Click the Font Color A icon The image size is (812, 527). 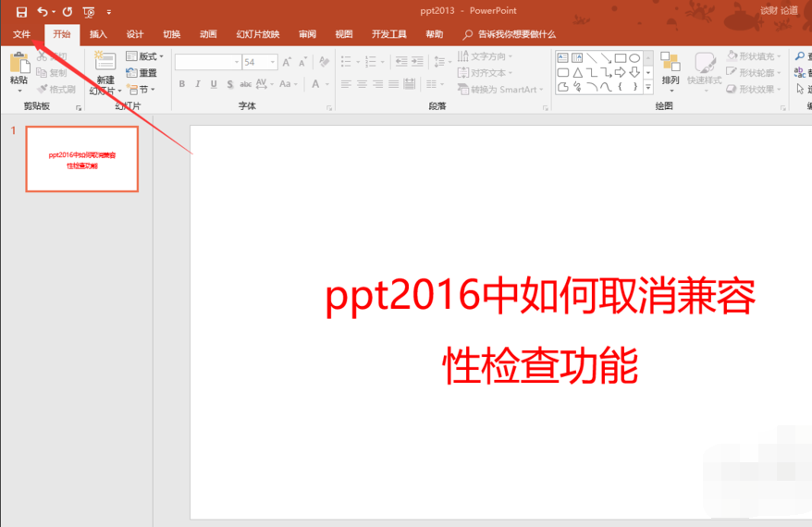coord(315,84)
